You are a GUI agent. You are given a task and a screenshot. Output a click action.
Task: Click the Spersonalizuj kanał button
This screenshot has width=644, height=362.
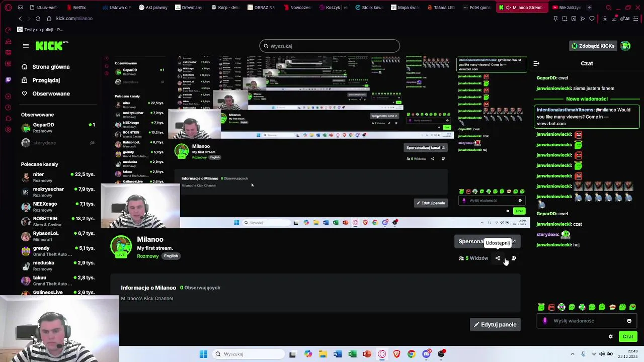tap(487, 241)
